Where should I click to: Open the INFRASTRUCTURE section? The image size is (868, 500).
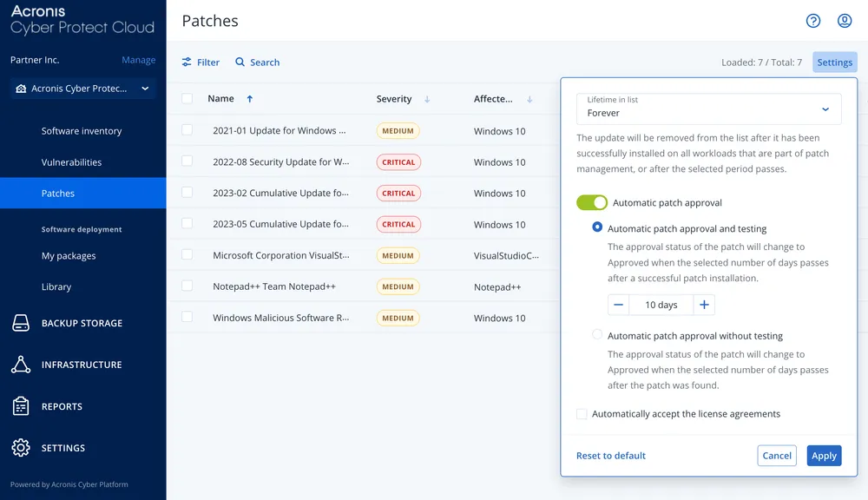click(x=82, y=365)
